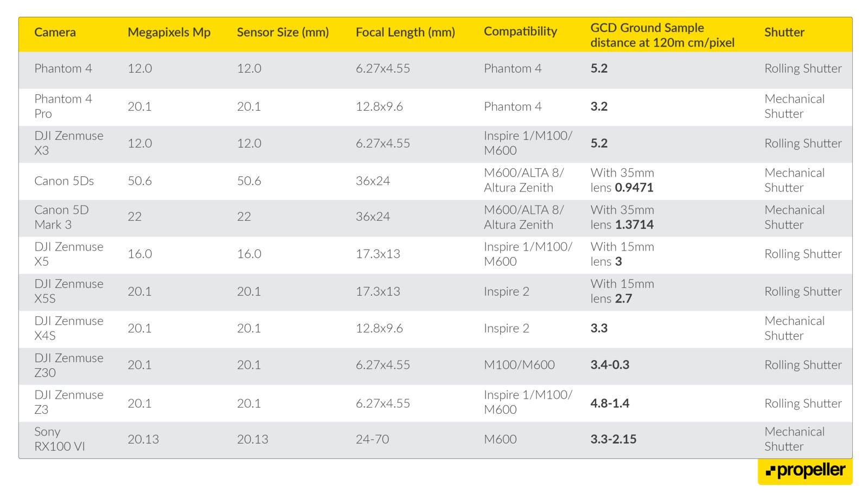Click the GCD Ground Sample distance header
Screen dimensions: 868x493
pos(662,35)
